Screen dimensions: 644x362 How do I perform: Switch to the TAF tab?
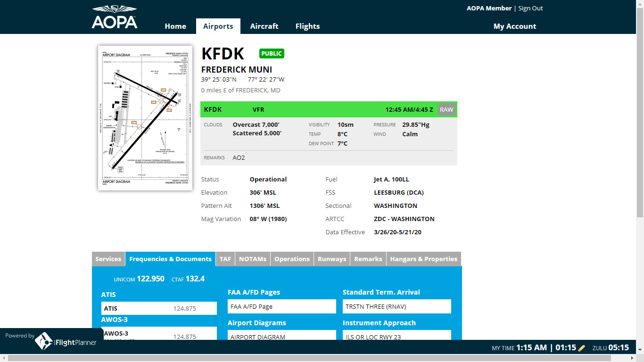225,259
